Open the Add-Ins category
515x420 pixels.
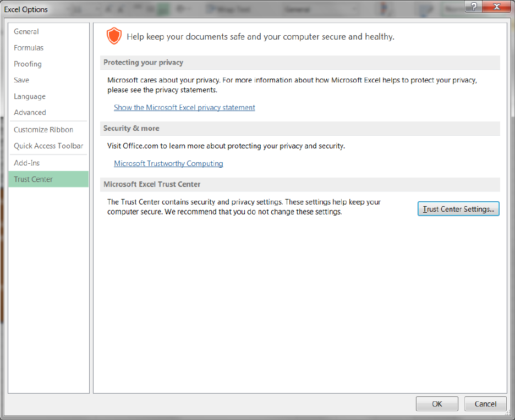pos(27,163)
